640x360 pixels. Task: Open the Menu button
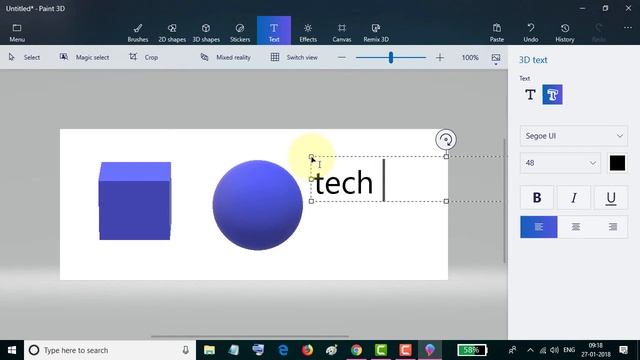[17, 33]
